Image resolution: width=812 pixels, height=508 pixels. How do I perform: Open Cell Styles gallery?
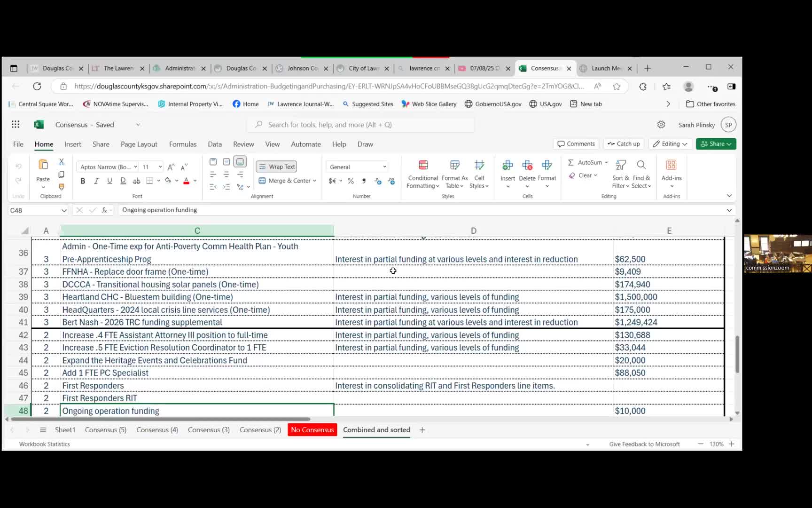click(x=479, y=174)
